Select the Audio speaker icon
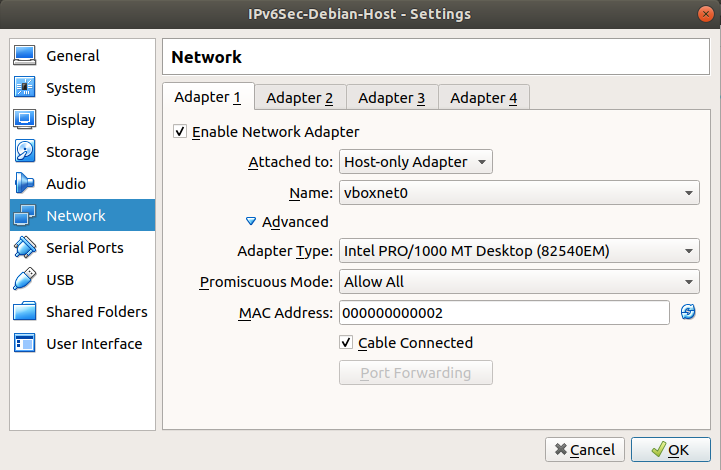Screen dimensions: 721x470 pos(26,184)
